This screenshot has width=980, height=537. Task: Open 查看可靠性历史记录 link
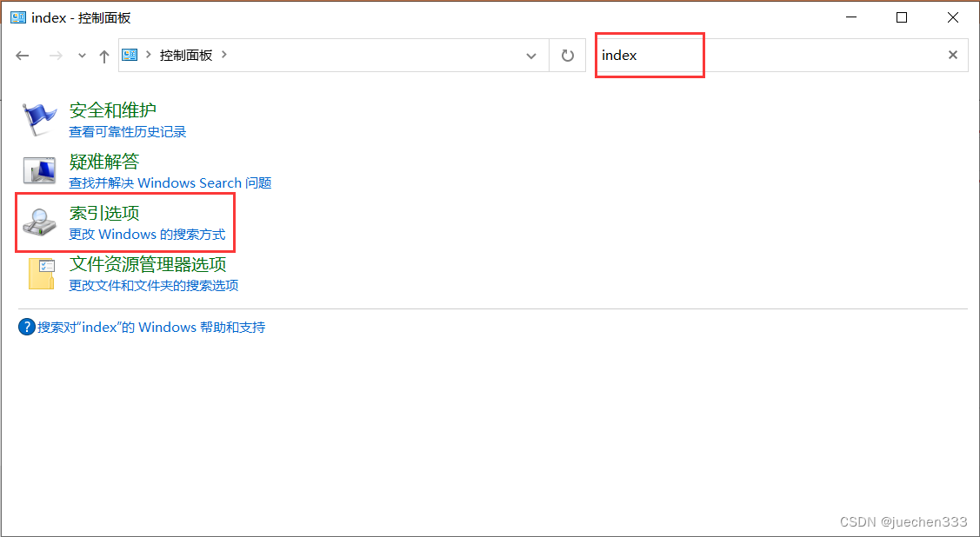coord(128,132)
